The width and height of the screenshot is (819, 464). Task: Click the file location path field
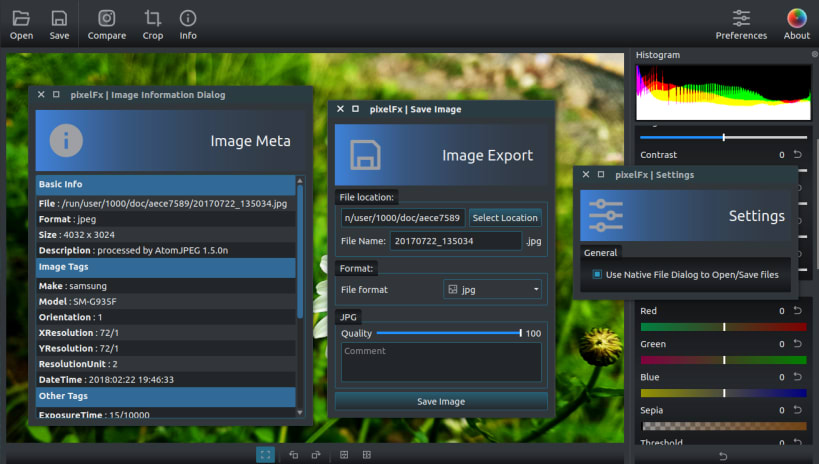(x=403, y=218)
